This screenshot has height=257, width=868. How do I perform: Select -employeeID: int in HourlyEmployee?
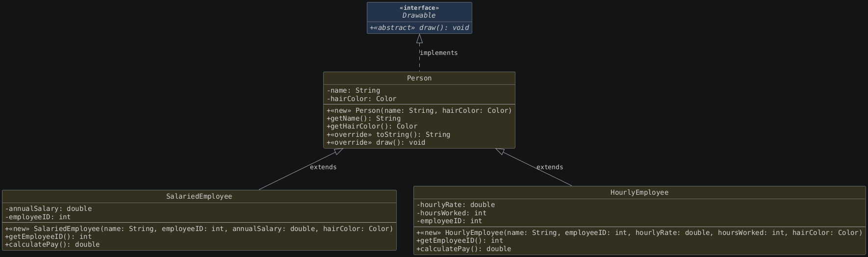coord(449,221)
